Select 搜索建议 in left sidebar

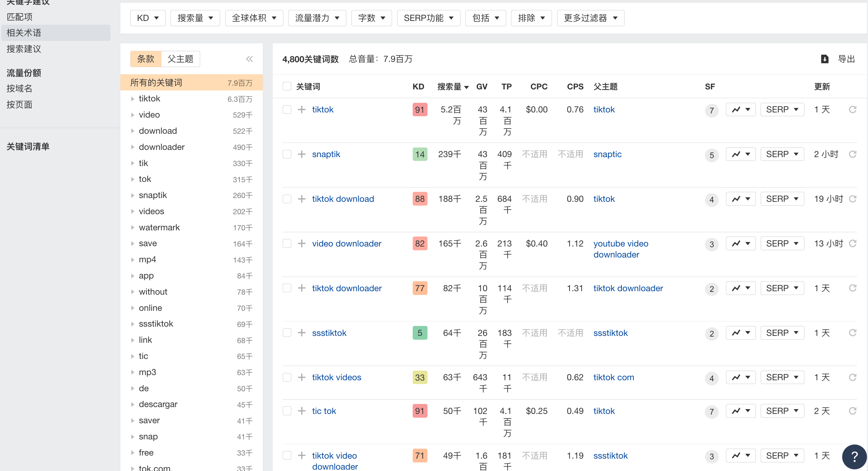click(24, 49)
